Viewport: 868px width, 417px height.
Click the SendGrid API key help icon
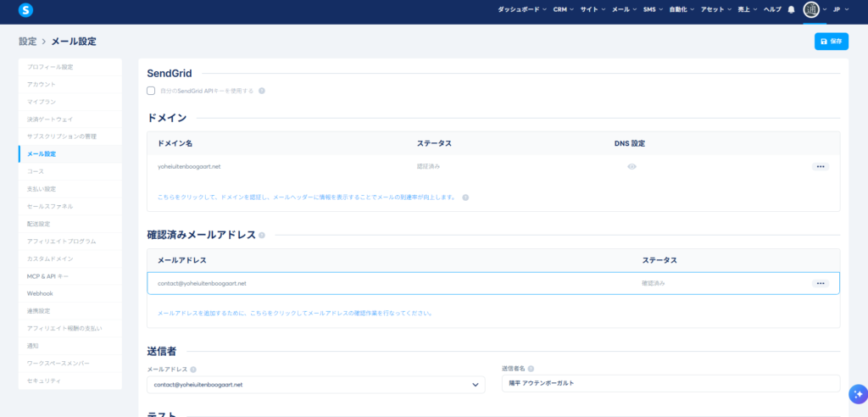coord(262,91)
